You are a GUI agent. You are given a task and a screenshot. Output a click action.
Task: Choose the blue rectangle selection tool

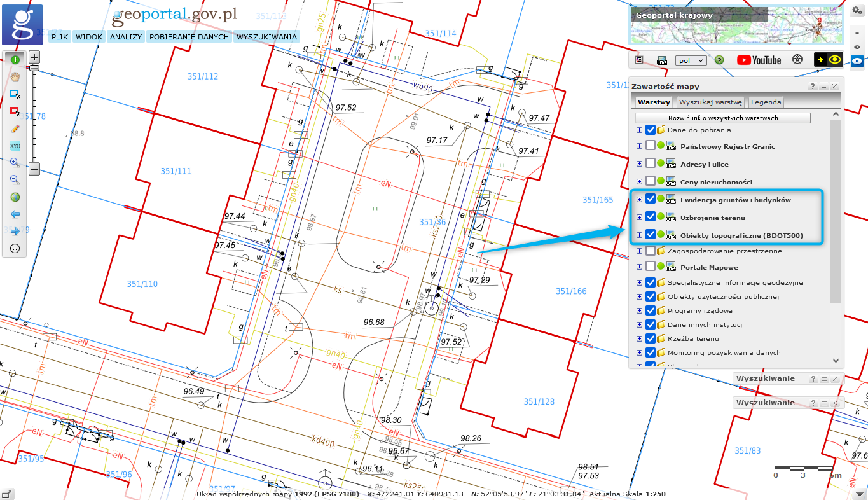coord(15,94)
